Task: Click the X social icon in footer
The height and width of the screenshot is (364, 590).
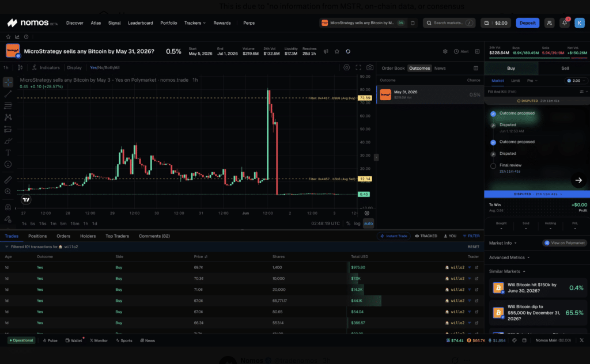Action: [x=582, y=340]
